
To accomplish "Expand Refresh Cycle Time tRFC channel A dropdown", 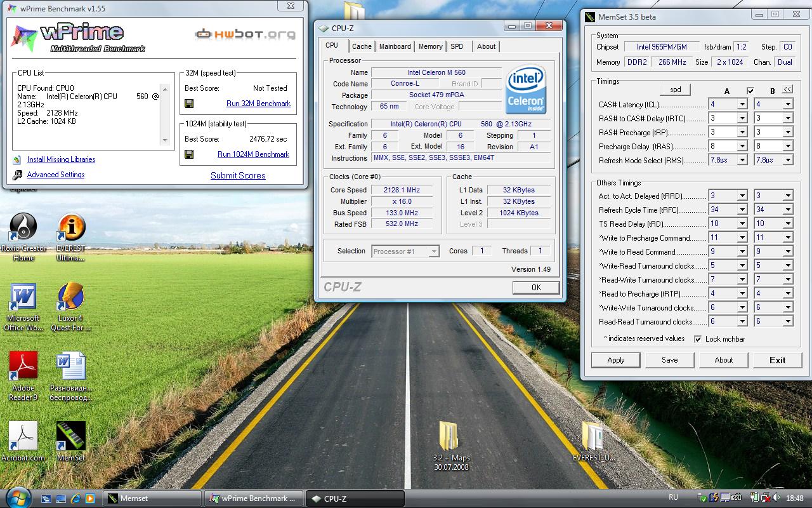I will point(742,210).
